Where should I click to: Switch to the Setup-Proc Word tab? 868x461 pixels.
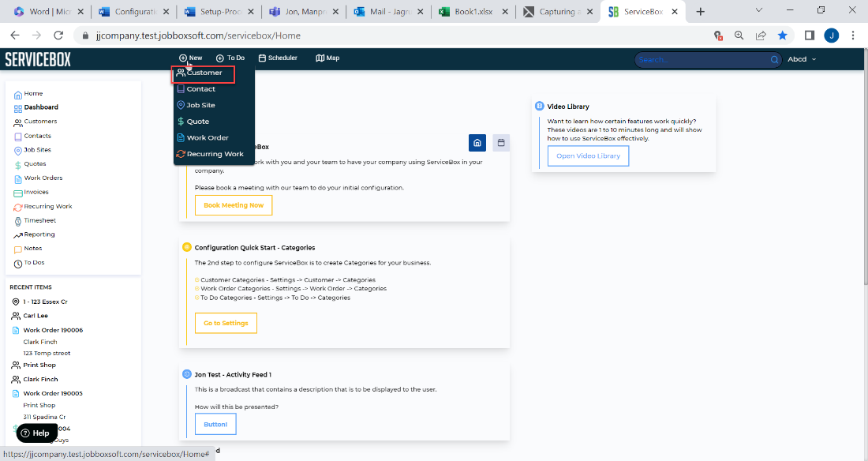tap(219, 12)
